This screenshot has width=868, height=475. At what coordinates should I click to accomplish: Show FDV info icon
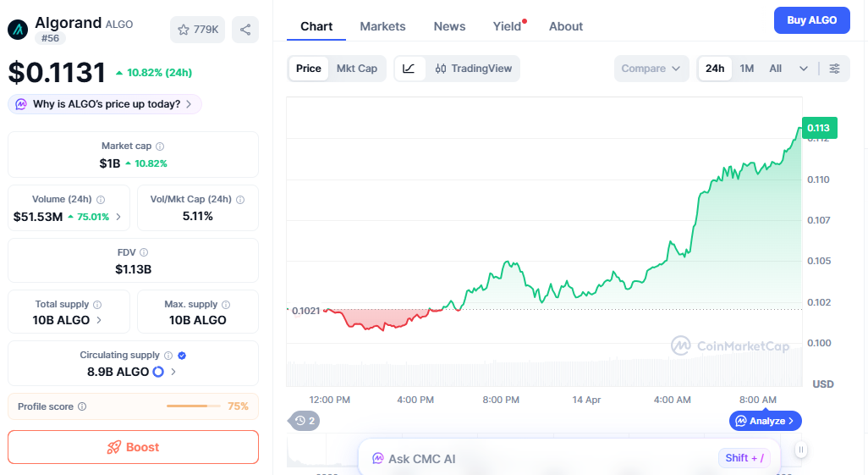click(144, 252)
